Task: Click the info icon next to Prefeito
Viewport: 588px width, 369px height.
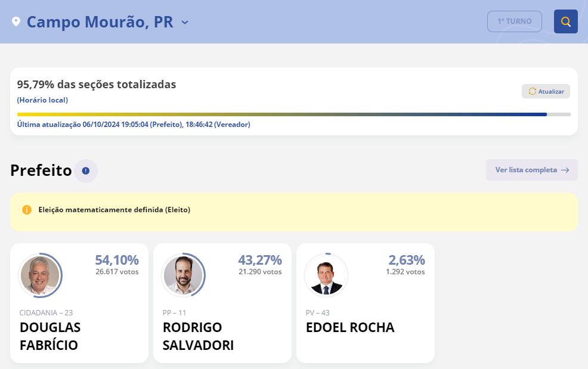Action: coord(85,171)
